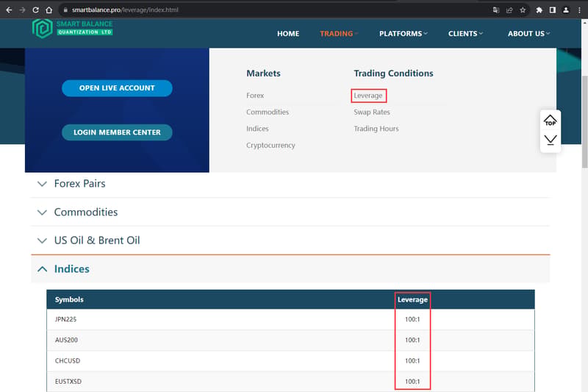
Task: Reload the page with refresh icon
Action: pos(35,10)
